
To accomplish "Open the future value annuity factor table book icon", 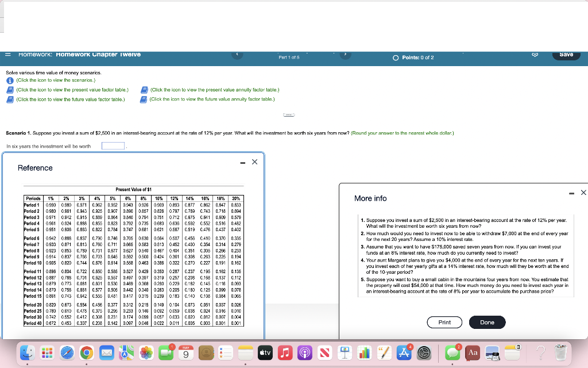I will click(x=143, y=99).
